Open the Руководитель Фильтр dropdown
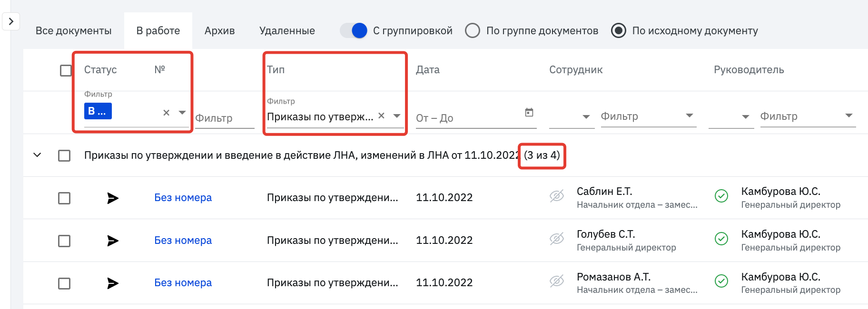868x309 pixels. click(x=808, y=116)
